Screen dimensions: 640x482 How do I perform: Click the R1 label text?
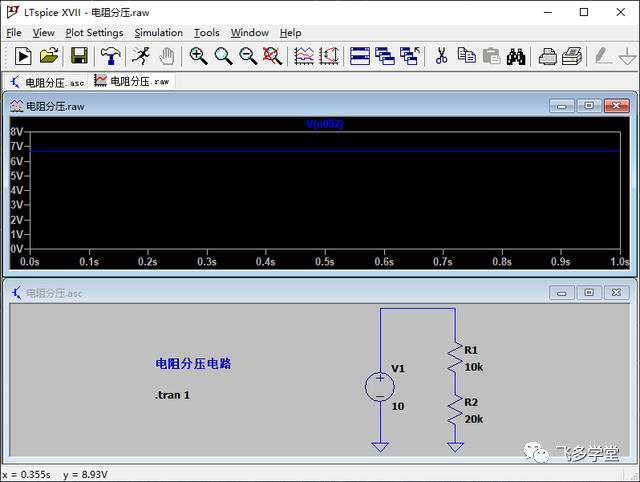point(471,350)
